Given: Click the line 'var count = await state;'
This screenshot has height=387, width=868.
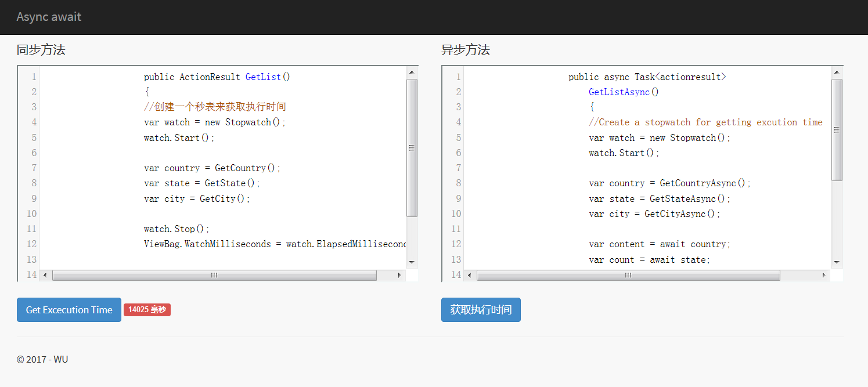Looking at the screenshot, I should 650,259.
